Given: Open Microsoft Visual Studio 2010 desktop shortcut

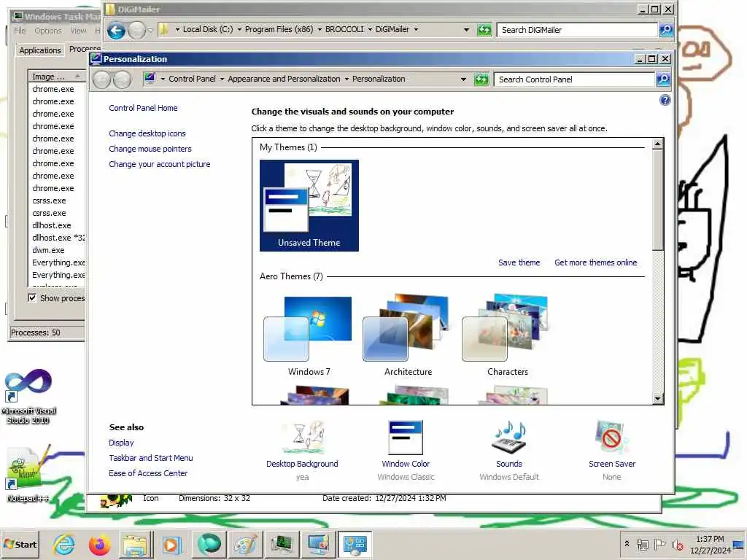Looking at the screenshot, I should [28, 397].
